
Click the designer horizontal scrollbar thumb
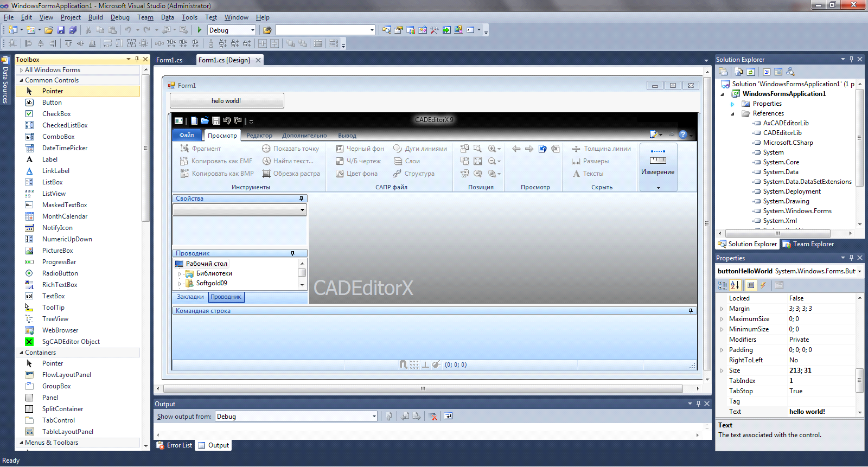click(x=423, y=388)
